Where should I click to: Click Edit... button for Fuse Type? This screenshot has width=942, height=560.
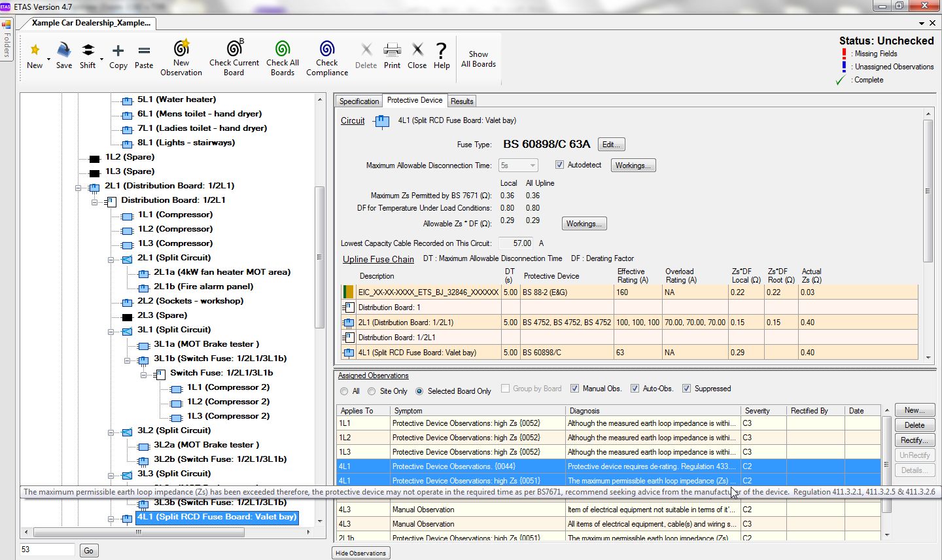pos(612,145)
